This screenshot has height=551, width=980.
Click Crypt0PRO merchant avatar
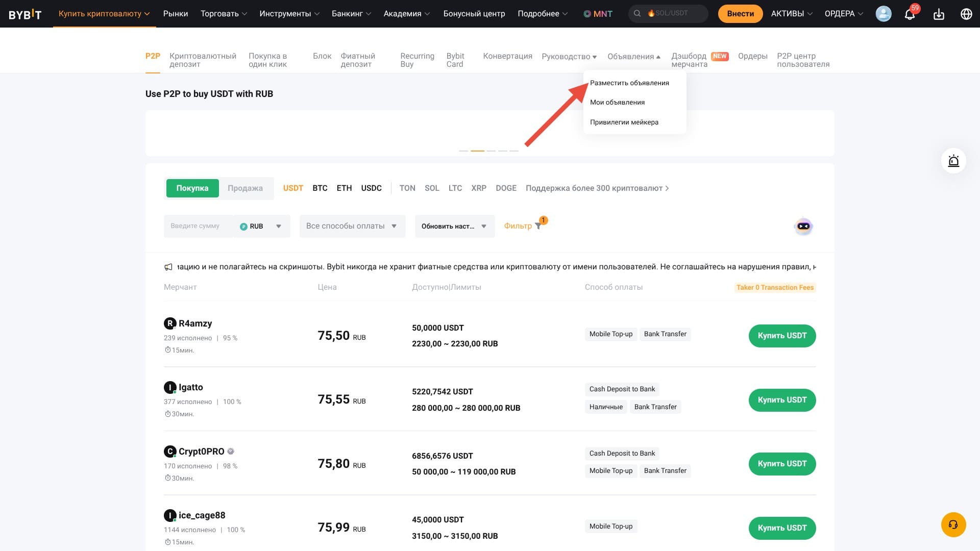pyautogui.click(x=169, y=452)
